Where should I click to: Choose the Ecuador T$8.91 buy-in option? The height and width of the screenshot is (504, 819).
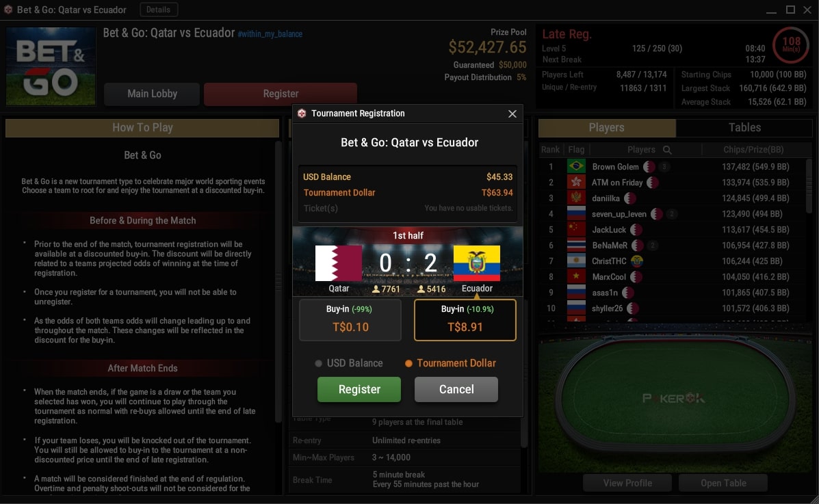click(x=465, y=319)
